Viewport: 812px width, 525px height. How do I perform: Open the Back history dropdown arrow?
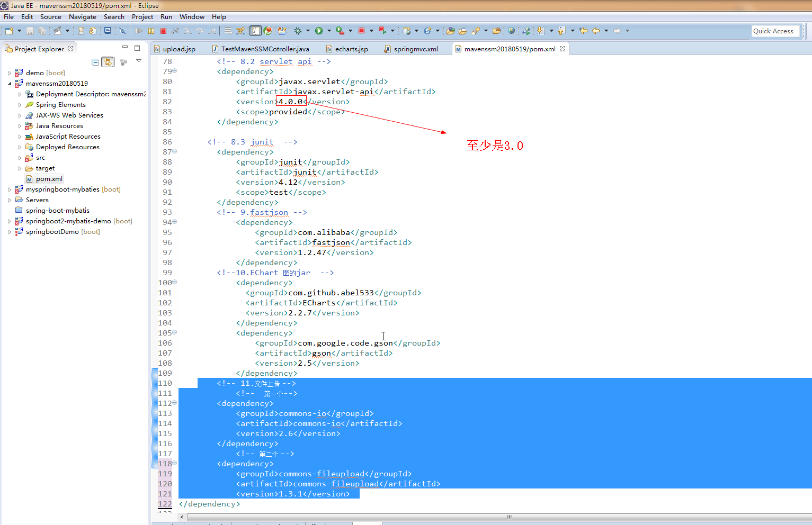point(606,31)
